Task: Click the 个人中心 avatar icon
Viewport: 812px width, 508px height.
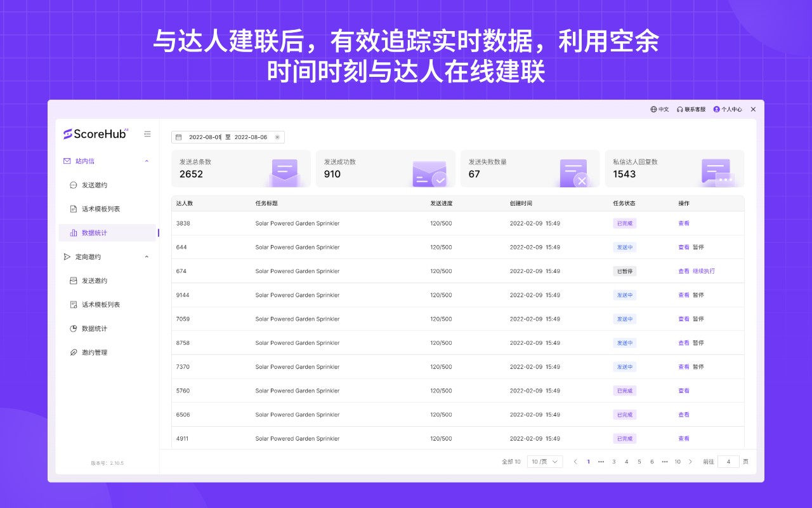Action: tap(716, 109)
